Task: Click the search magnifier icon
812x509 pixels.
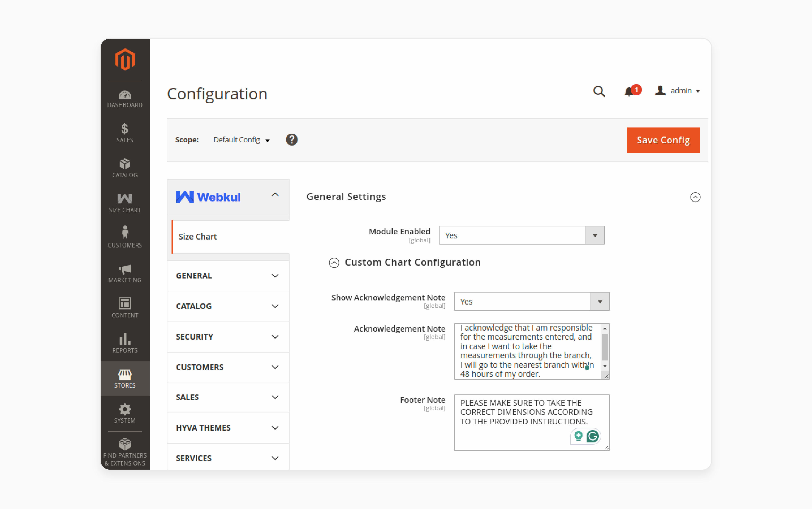Action: click(599, 91)
